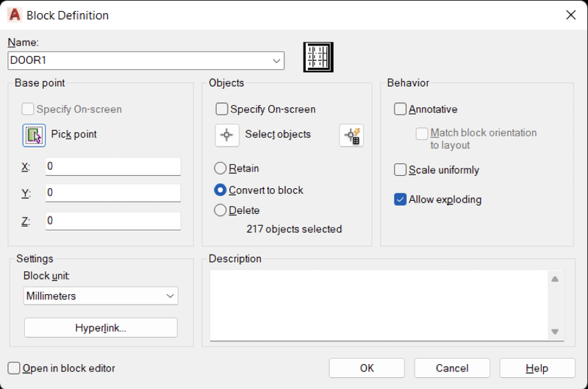Open Quick Select filter icon
588x389 pixels.
351,135
